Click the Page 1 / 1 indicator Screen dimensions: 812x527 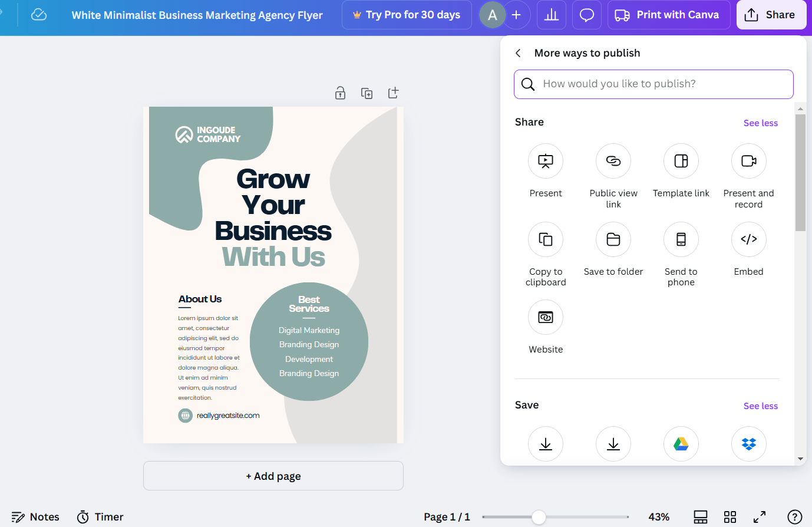(447, 517)
